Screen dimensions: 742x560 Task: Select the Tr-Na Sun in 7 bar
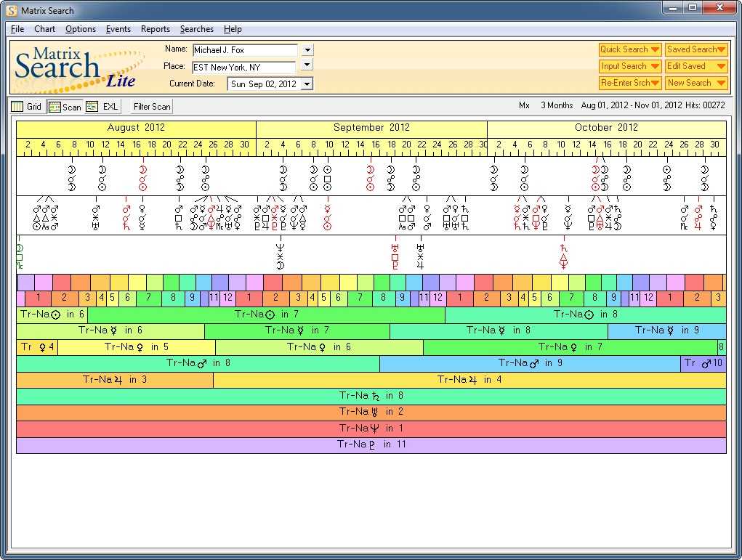267,315
